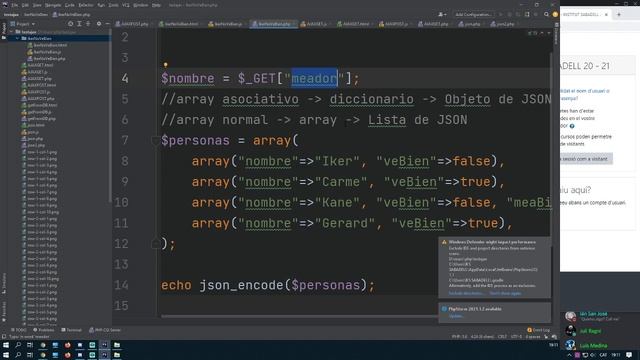
Task: Click the Collapse All icon in Project panel
Action: (x=88, y=24)
